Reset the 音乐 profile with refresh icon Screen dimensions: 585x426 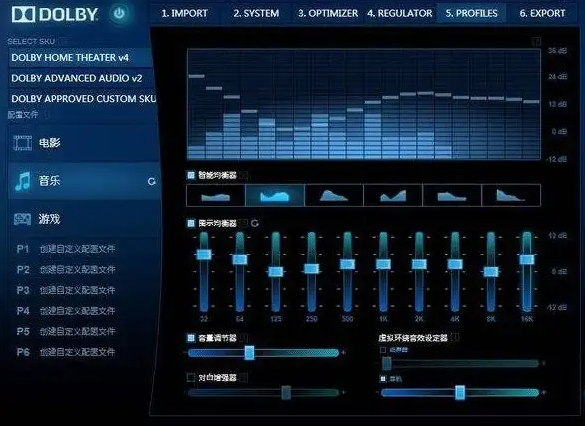click(x=151, y=181)
